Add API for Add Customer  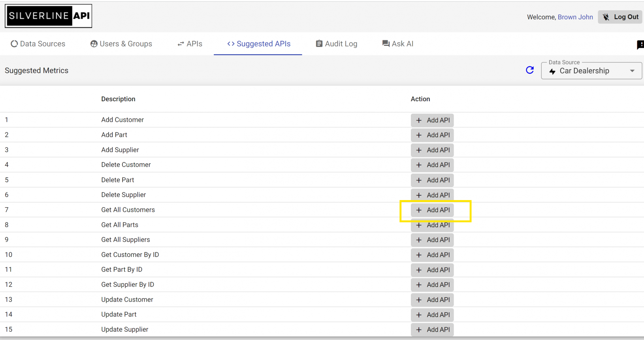point(432,120)
